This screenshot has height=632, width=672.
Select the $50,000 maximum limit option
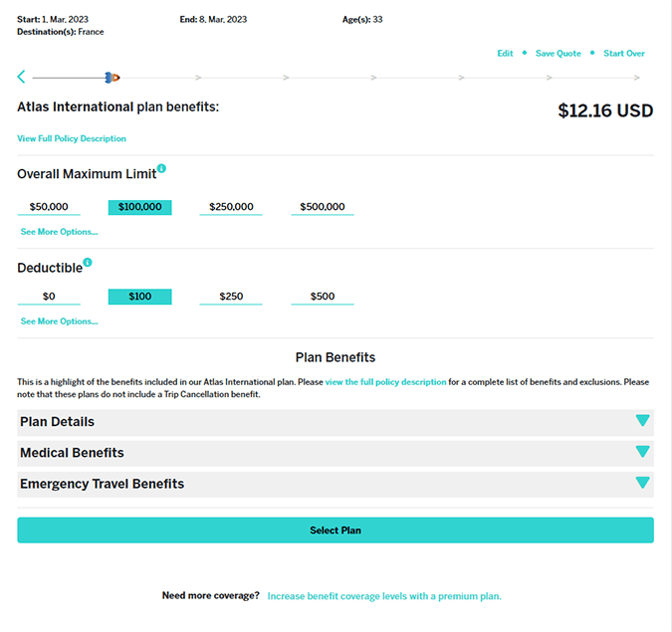(x=49, y=207)
